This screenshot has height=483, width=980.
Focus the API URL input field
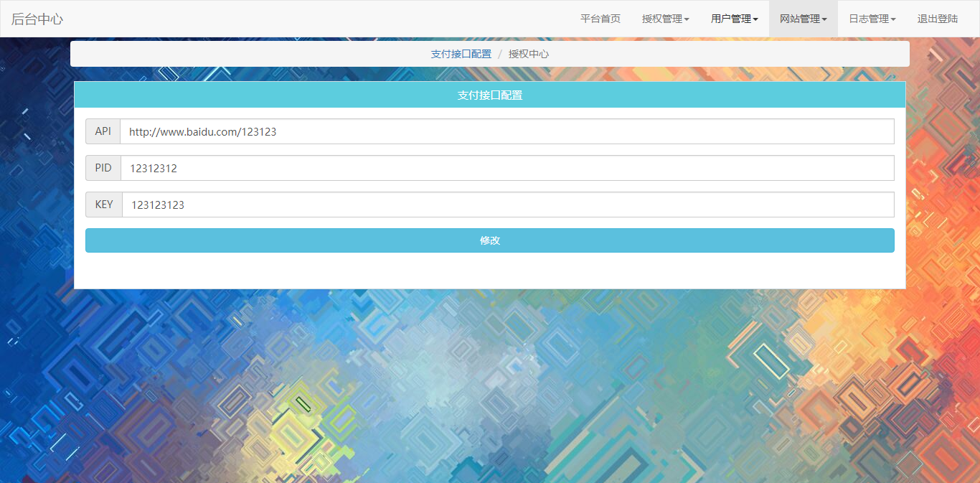point(507,131)
